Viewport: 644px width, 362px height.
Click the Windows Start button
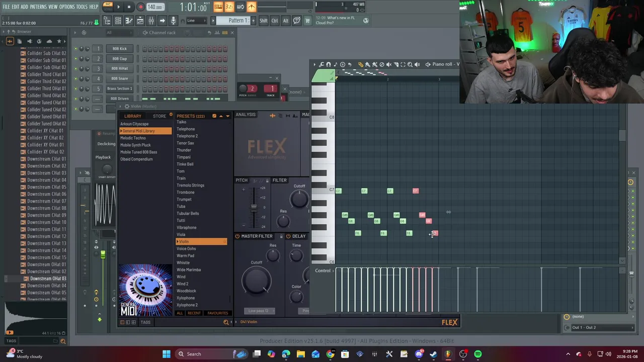[167, 354]
